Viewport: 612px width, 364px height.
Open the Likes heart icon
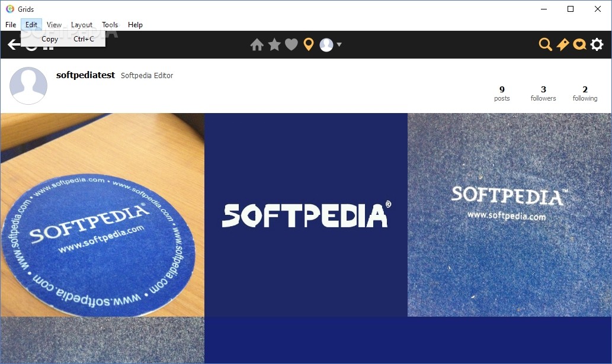[291, 45]
